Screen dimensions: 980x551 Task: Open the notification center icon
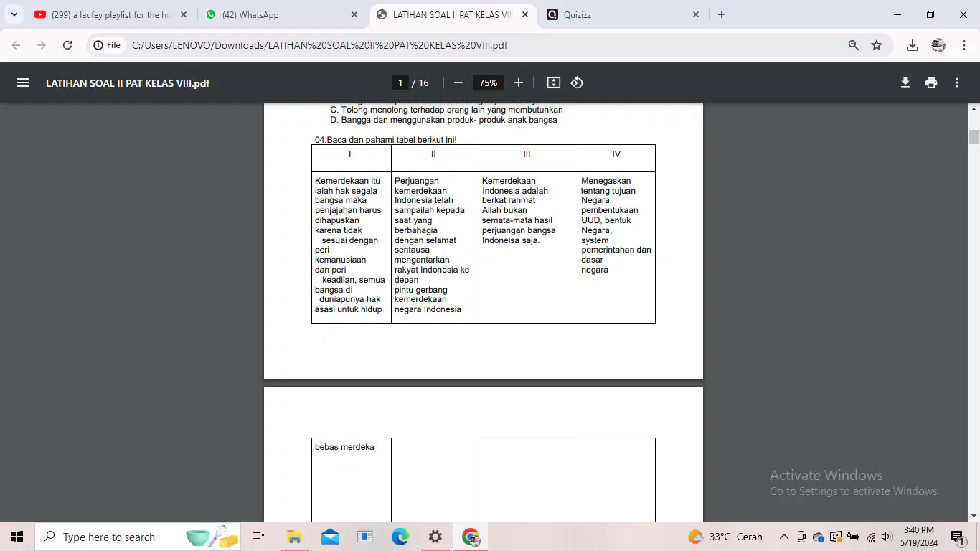pyautogui.click(x=958, y=537)
